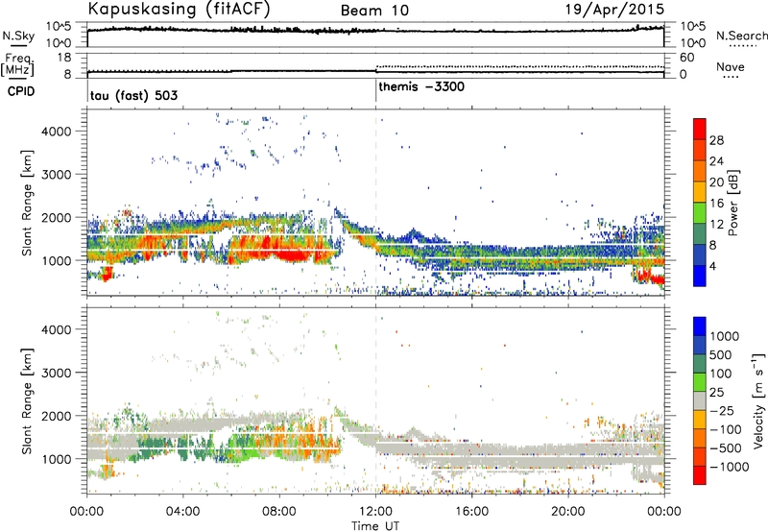Click the 'CPID' row label
The height and width of the screenshot is (532, 768).
21,91
